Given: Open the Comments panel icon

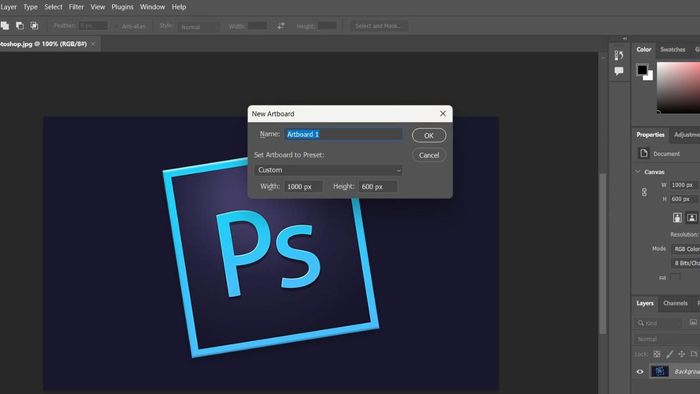Looking at the screenshot, I should (x=619, y=71).
